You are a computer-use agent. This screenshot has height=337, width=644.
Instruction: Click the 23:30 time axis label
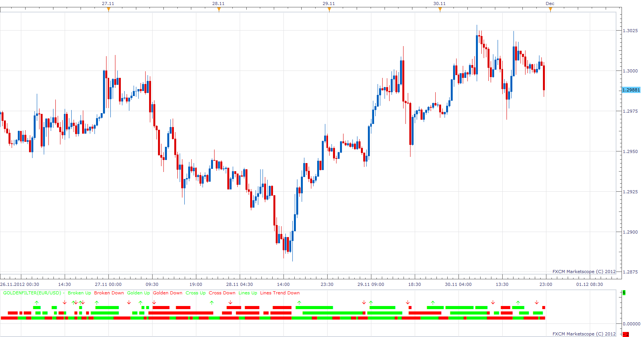point(327,284)
